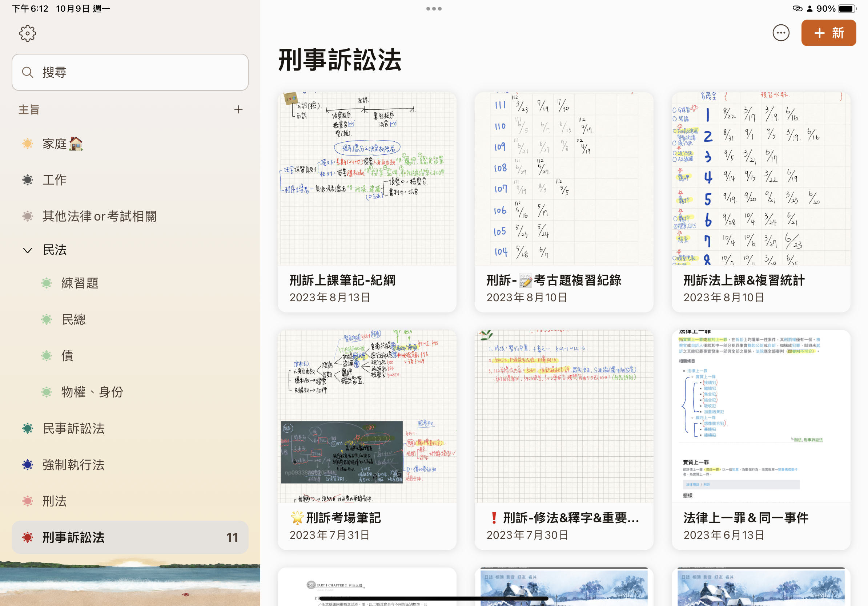Click the pink sun icon beside 刑法
Viewport: 868px width, 606px height.
(x=28, y=501)
